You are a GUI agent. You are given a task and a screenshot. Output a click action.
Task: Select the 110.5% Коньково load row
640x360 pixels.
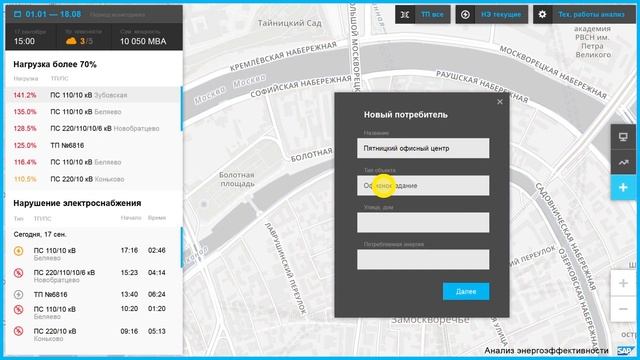coord(93,179)
